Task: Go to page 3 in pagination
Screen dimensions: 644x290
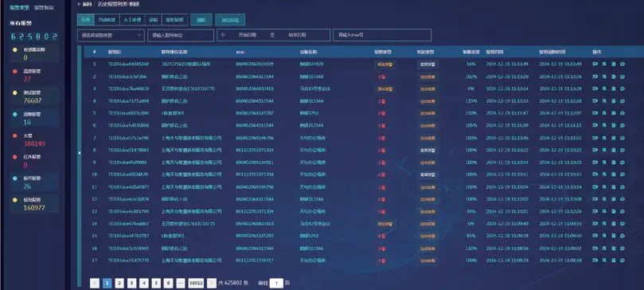Action: click(x=131, y=283)
